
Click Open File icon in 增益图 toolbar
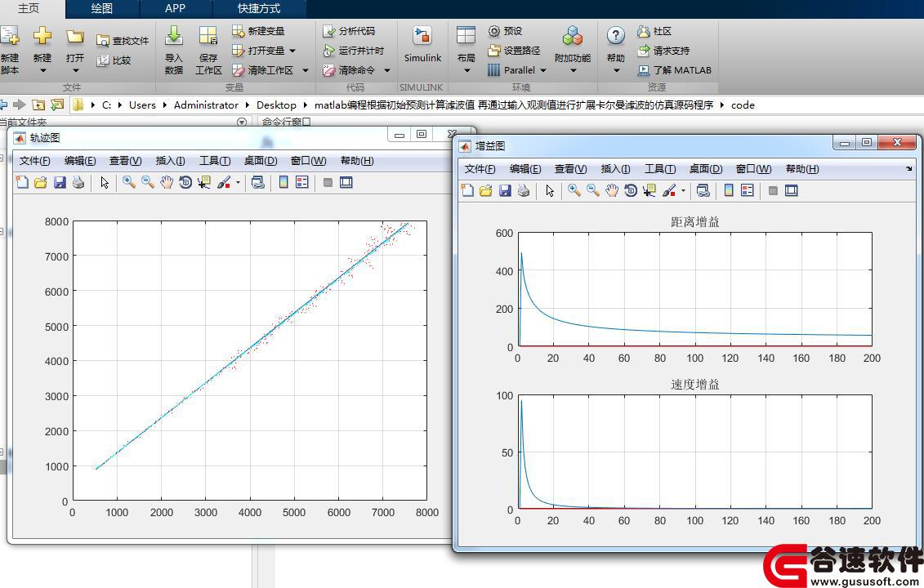pyautogui.click(x=485, y=191)
